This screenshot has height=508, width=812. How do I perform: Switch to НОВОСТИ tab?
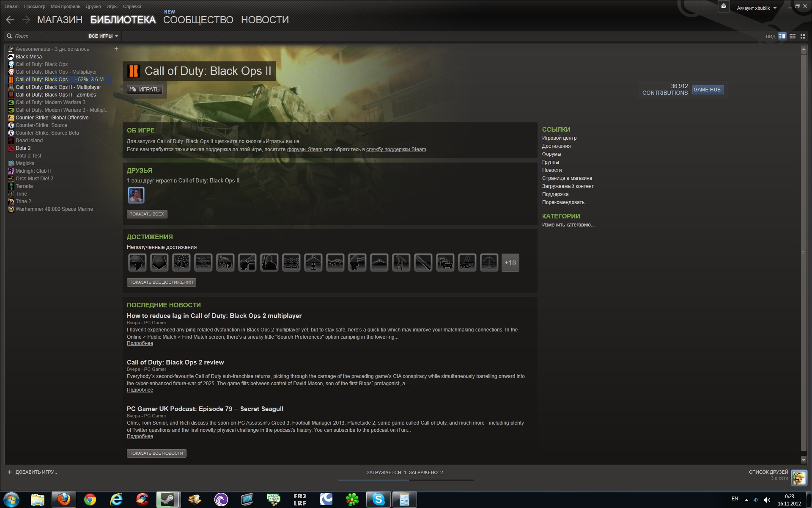(x=265, y=20)
